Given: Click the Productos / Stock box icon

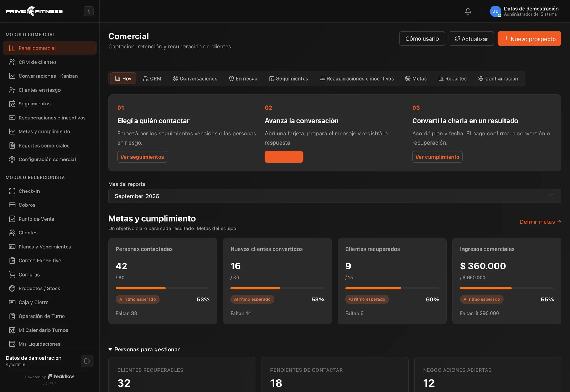Looking at the screenshot, I should tap(12, 288).
